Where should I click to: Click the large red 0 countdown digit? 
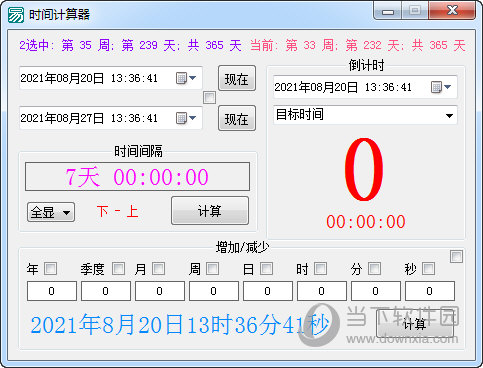pos(364,169)
